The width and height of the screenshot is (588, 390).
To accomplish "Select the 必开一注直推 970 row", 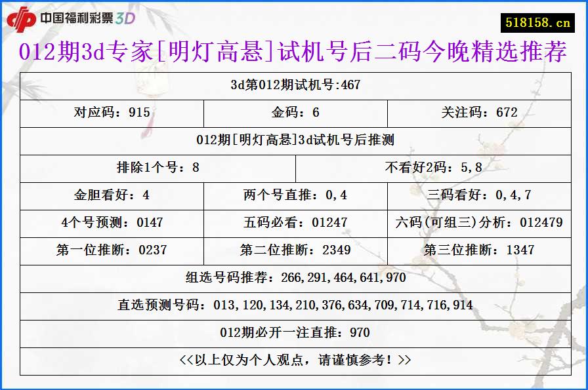I will click(x=294, y=332).
